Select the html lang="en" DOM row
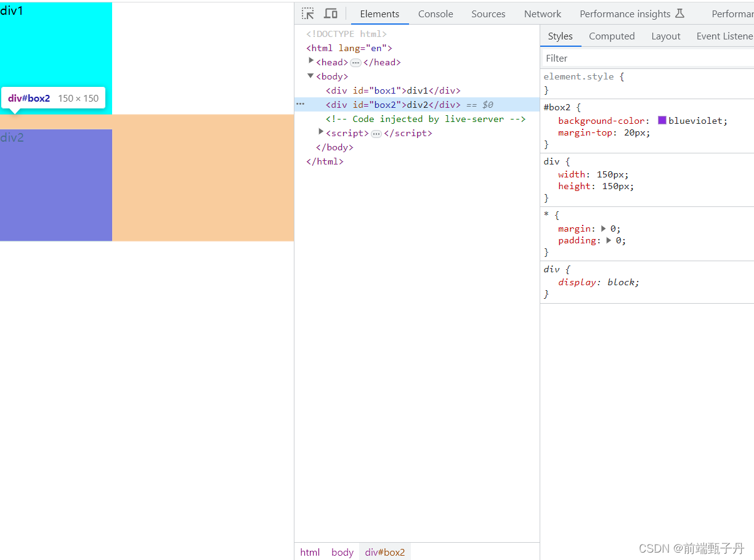 [x=417, y=48]
